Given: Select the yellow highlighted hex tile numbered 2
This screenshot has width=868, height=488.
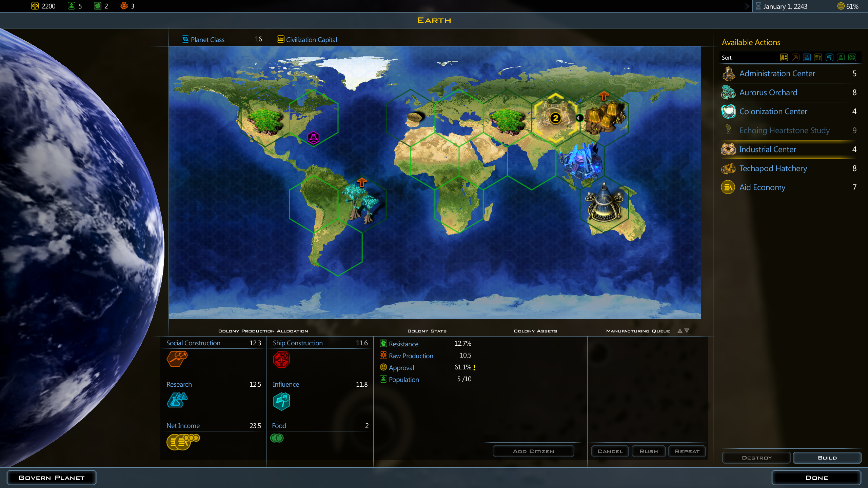Looking at the screenshot, I should (x=555, y=118).
